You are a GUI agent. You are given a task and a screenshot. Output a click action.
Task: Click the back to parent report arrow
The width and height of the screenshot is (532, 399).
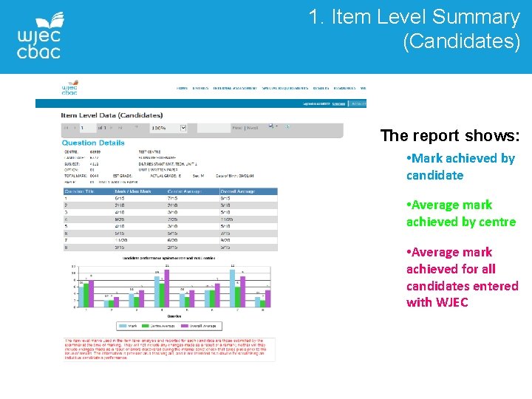137,128
